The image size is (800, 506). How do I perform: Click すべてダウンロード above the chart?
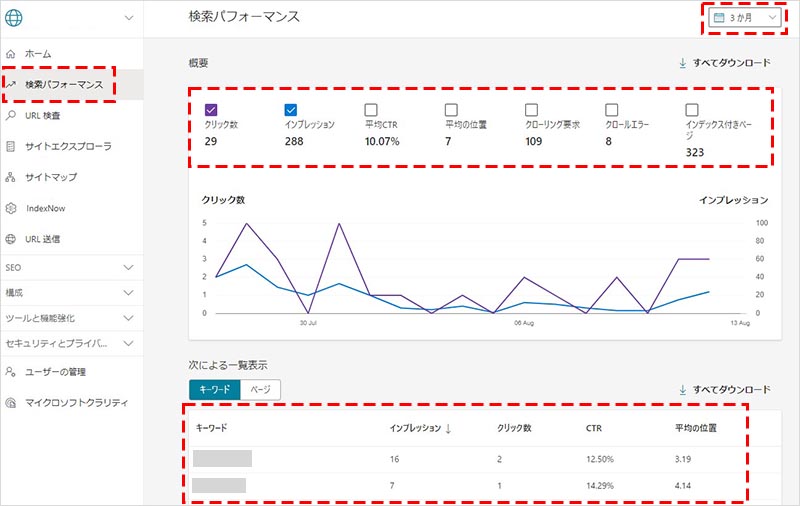(x=725, y=63)
